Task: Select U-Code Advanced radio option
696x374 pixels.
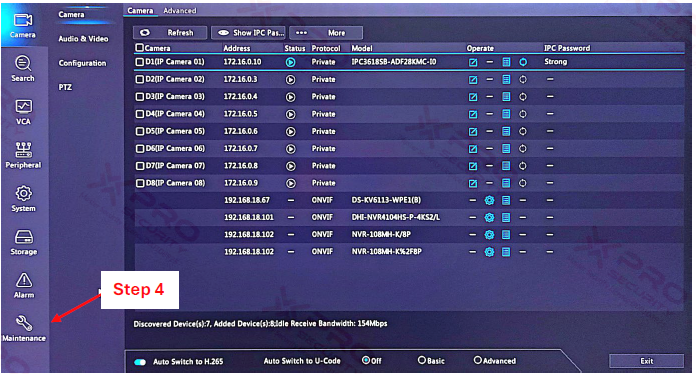Action: pyautogui.click(x=478, y=360)
